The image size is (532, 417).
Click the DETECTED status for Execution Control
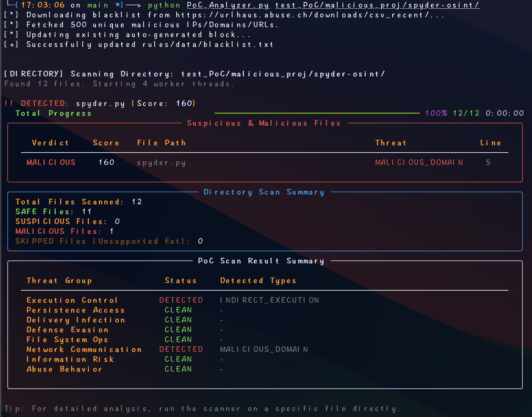point(181,300)
